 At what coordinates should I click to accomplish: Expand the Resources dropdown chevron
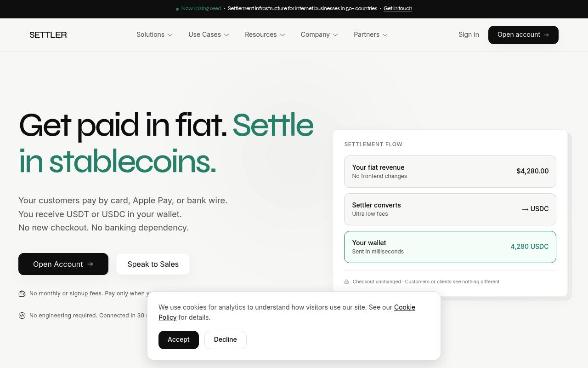point(283,35)
